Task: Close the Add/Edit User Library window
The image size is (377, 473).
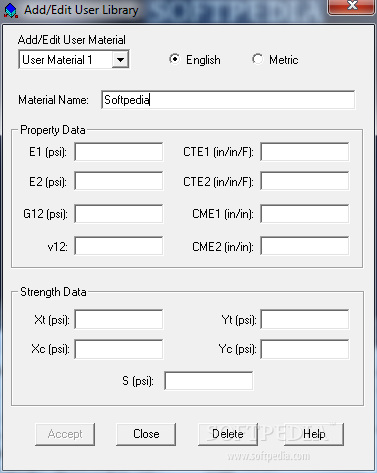Action: pos(352,7)
